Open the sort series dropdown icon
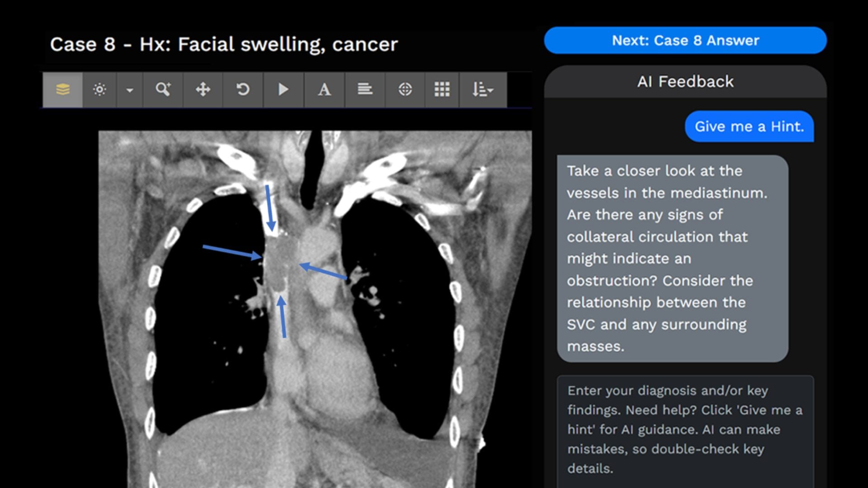The image size is (868, 488). (483, 89)
